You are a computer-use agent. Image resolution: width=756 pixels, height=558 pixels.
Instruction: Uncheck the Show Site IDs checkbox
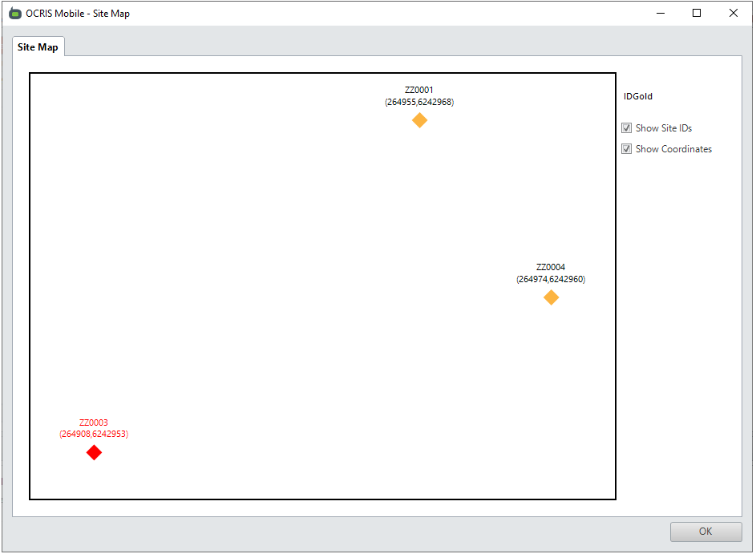627,128
